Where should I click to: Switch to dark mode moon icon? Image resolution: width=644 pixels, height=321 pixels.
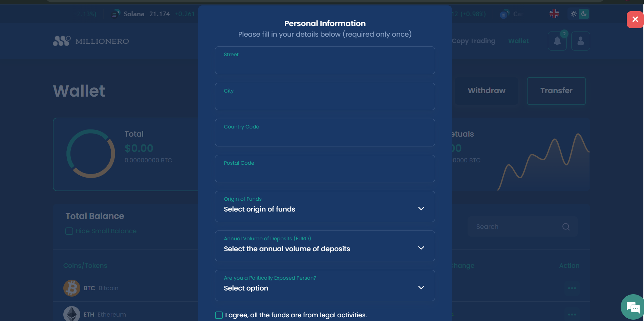(584, 14)
